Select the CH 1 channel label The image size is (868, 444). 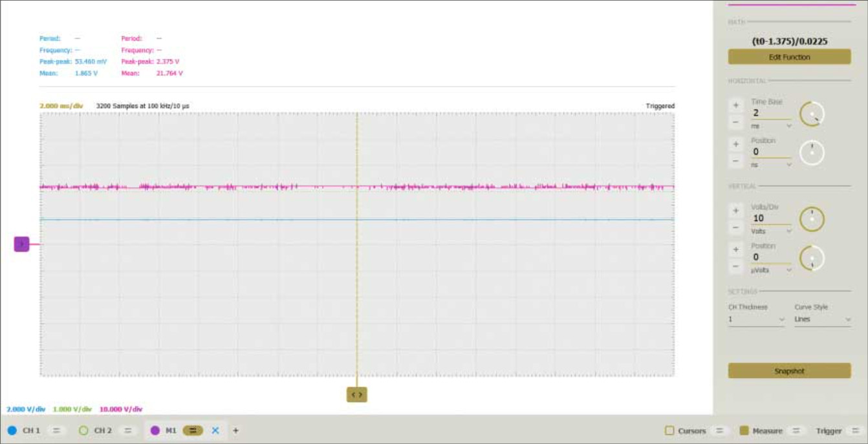pos(31,430)
